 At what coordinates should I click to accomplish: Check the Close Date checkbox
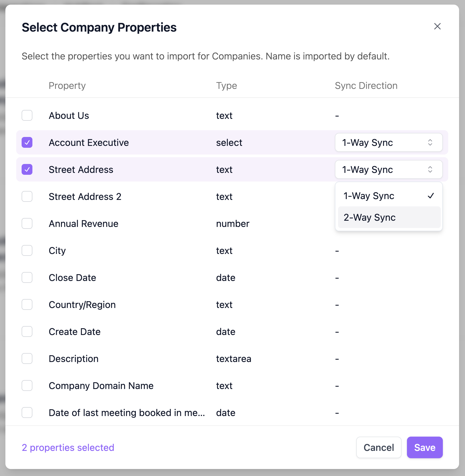click(x=27, y=278)
